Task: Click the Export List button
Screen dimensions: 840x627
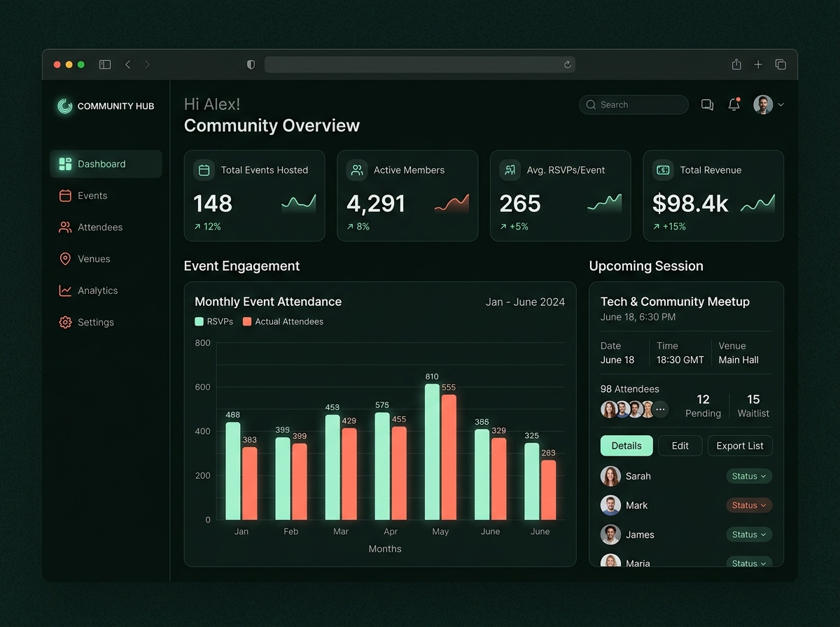Action: point(740,446)
